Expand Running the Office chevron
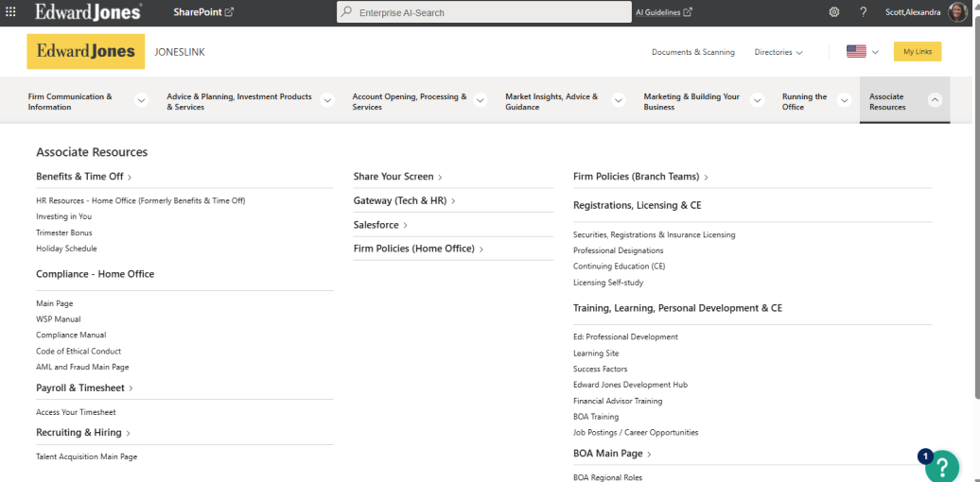The height and width of the screenshot is (482, 980). tap(845, 100)
